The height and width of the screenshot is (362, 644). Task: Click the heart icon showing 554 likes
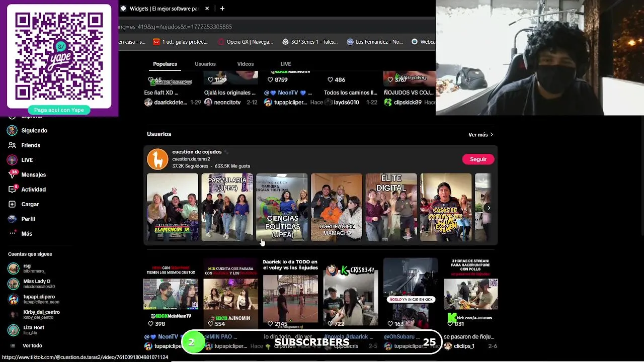pyautogui.click(x=210, y=324)
